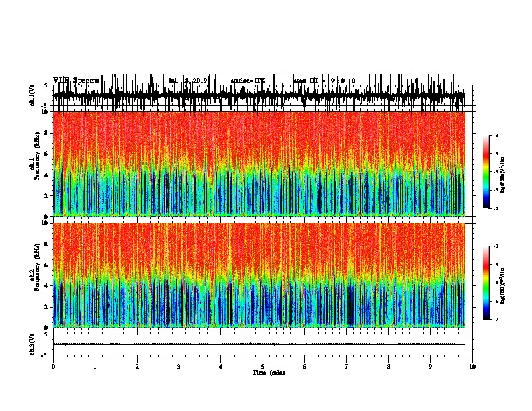Select the "Time (min)" axis title
532x411 pixels.
pyautogui.click(x=269, y=373)
